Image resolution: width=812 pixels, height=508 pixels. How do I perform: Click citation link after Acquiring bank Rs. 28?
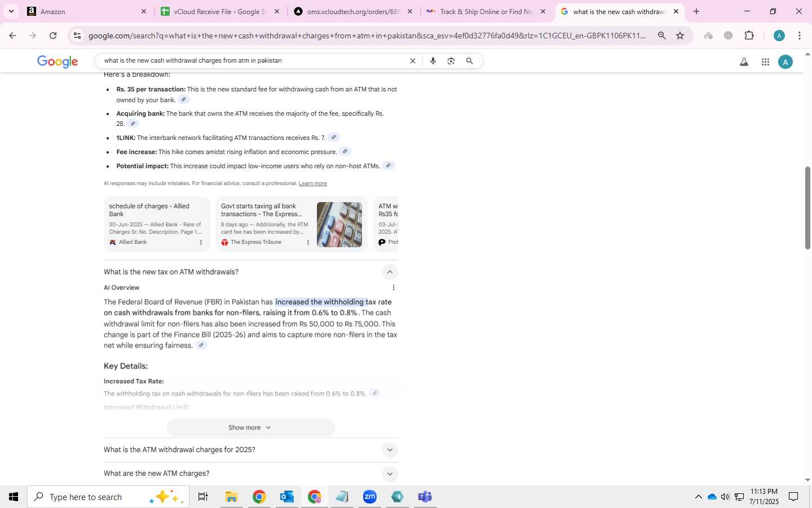click(133, 124)
